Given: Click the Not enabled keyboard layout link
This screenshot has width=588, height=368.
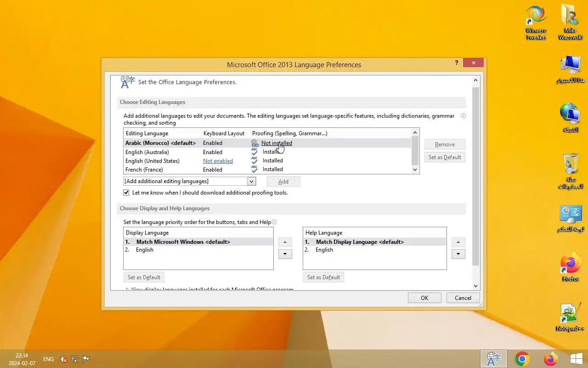Looking at the screenshot, I should click(218, 161).
